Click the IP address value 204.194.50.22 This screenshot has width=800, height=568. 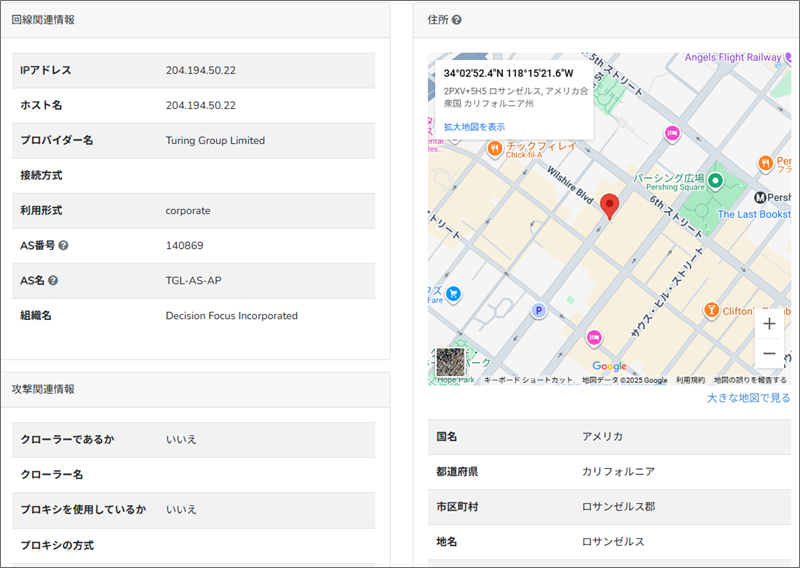tap(201, 70)
